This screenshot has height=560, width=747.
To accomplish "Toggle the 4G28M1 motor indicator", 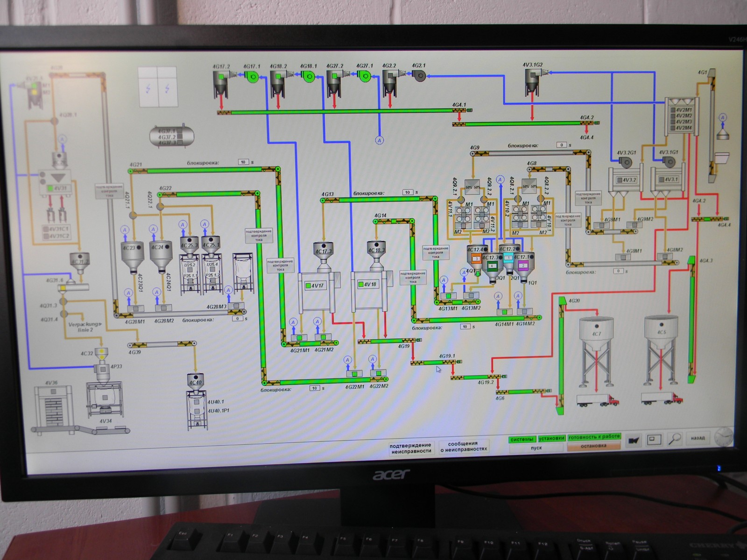I will pyautogui.click(x=135, y=308).
